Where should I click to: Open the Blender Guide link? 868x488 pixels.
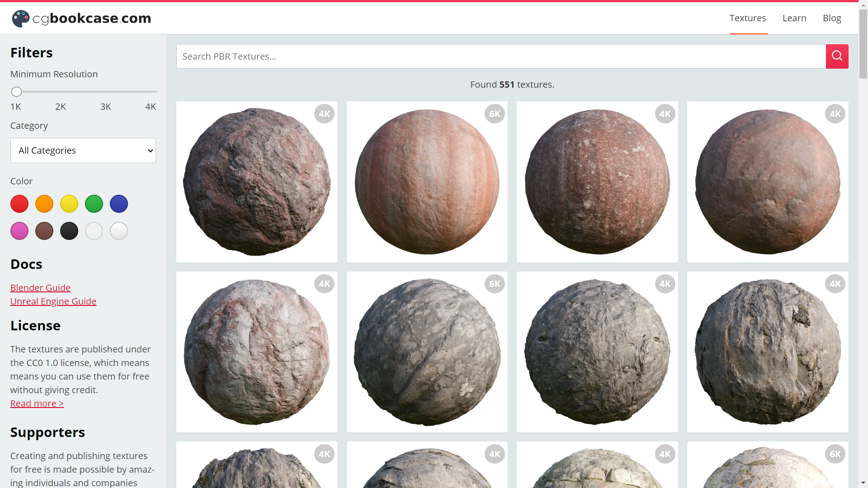coord(40,288)
